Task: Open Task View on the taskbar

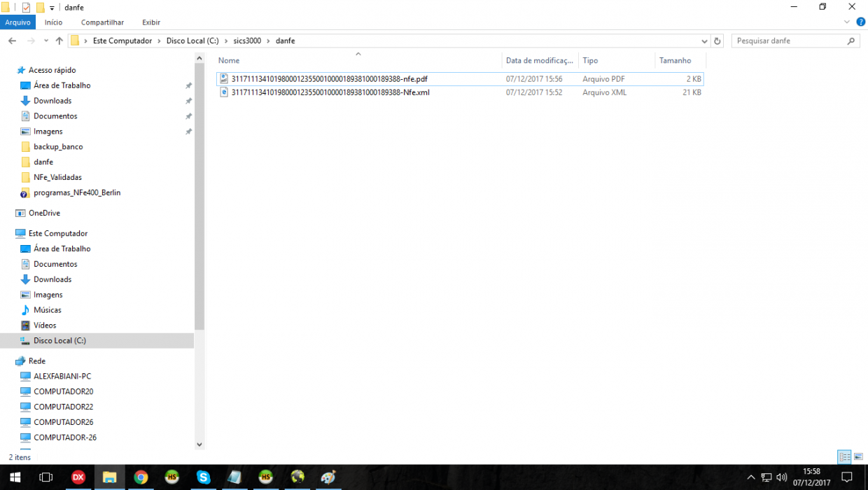Action: click(46, 477)
